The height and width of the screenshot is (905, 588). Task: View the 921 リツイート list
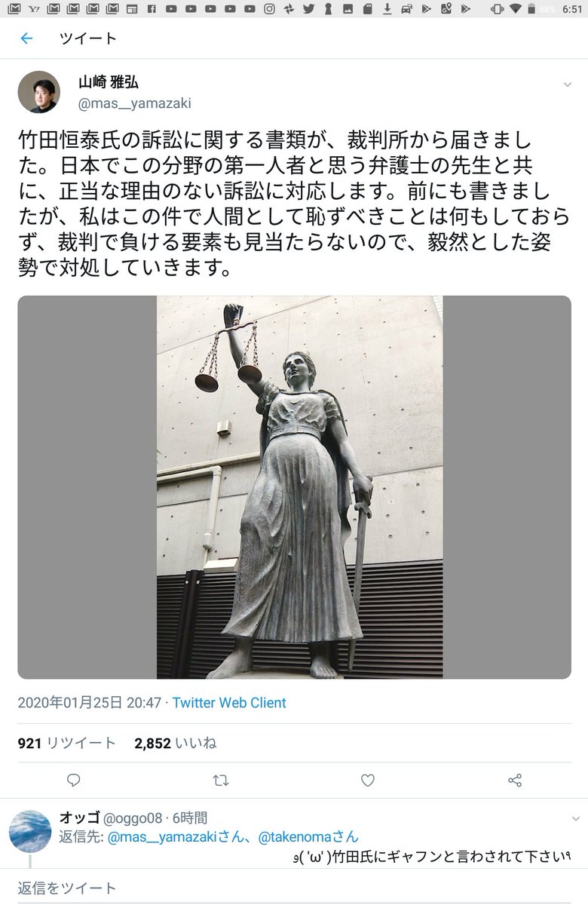[x=66, y=743]
